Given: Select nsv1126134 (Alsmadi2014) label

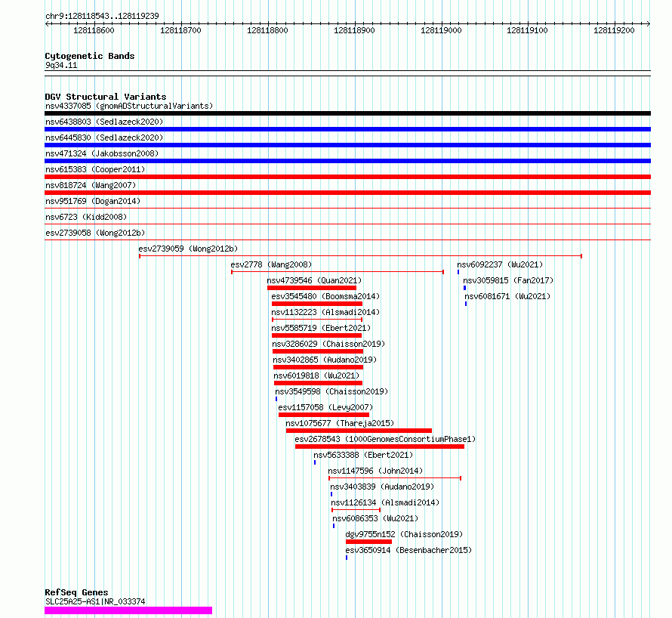Looking at the screenshot, I should click(385, 502).
